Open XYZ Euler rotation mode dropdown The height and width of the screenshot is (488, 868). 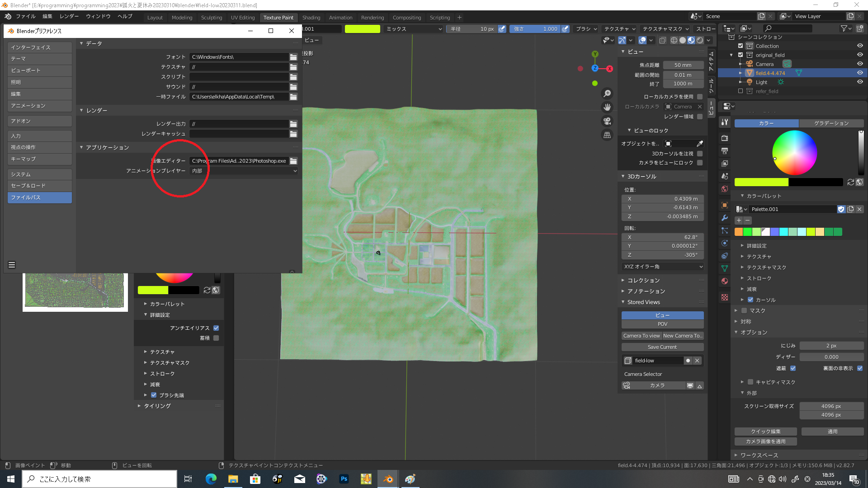pos(662,267)
